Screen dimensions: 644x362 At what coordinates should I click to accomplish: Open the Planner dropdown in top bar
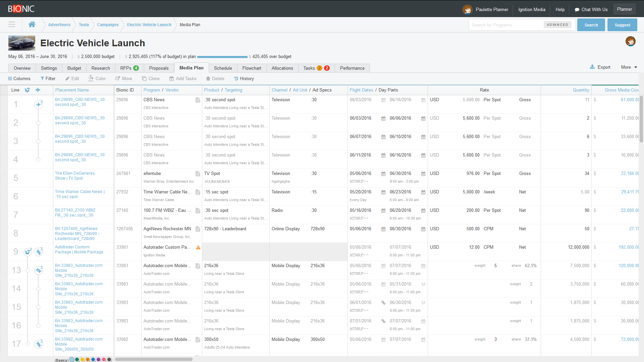click(x=624, y=9)
